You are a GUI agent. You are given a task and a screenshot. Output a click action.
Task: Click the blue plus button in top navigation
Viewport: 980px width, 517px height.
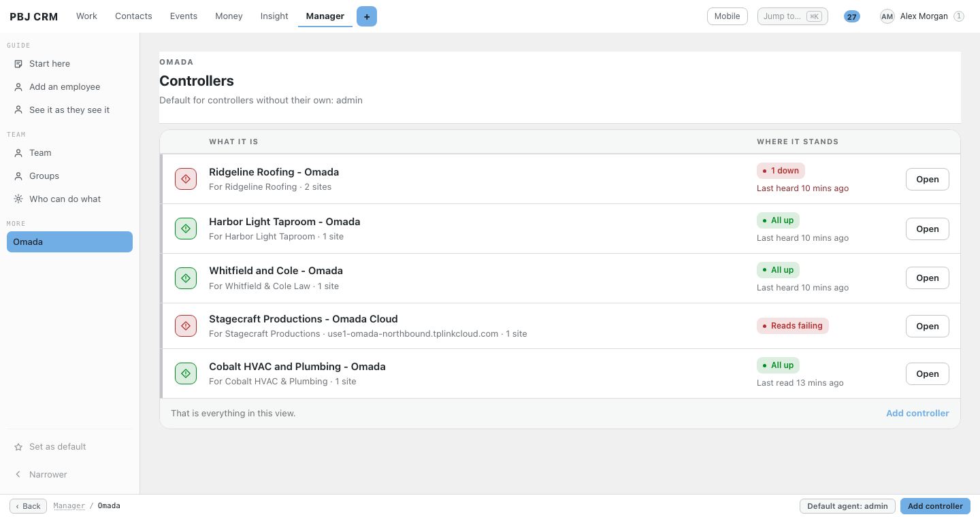click(367, 16)
